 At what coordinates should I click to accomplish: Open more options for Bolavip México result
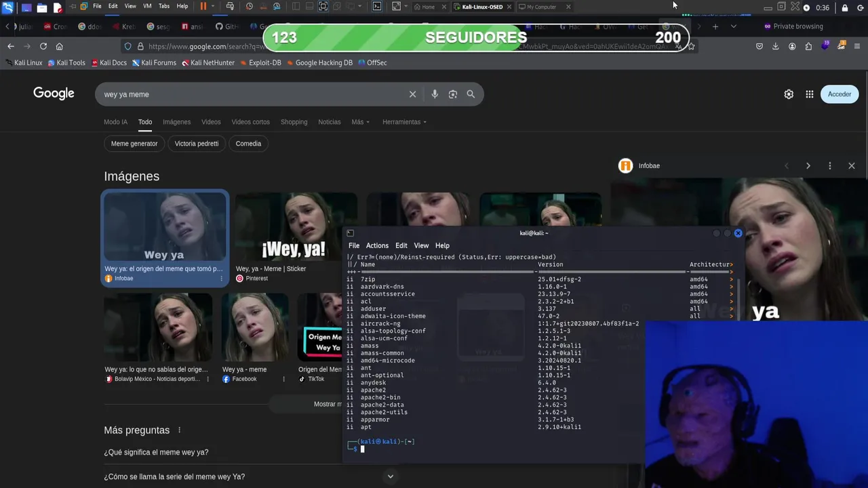(x=208, y=379)
